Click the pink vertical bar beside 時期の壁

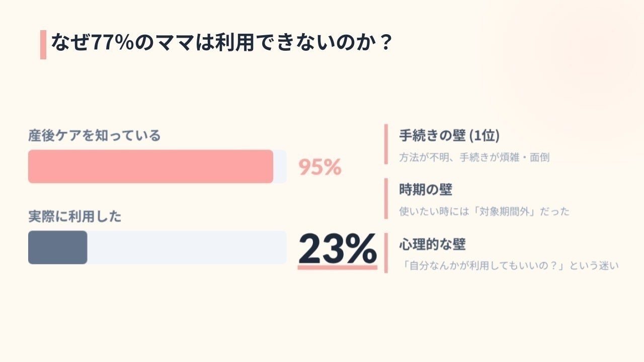386,199
